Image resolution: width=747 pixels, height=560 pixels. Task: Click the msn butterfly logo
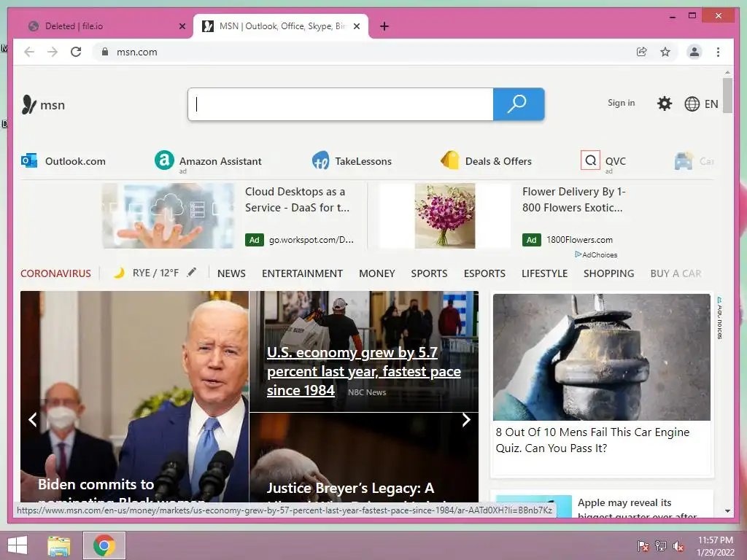pos(43,104)
